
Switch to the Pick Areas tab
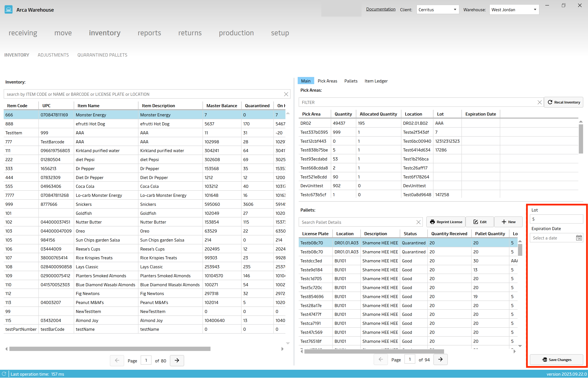tap(327, 81)
